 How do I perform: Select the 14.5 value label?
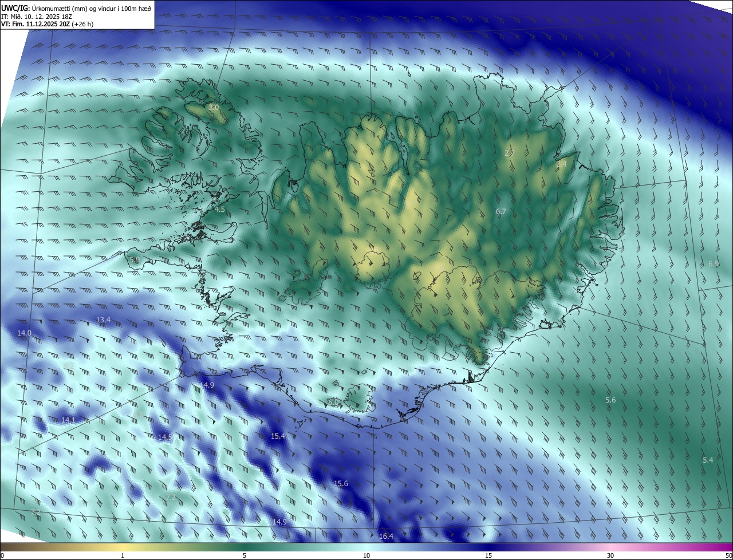pyautogui.click(x=165, y=437)
